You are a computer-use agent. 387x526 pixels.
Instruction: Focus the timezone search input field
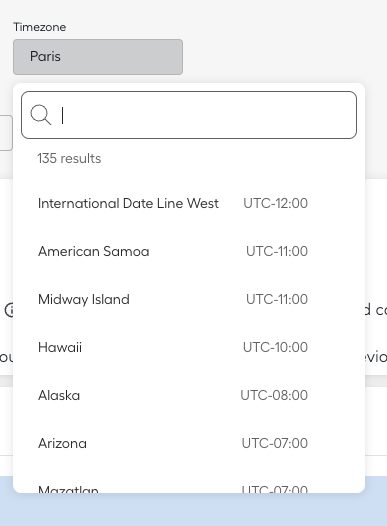point(189,115)
